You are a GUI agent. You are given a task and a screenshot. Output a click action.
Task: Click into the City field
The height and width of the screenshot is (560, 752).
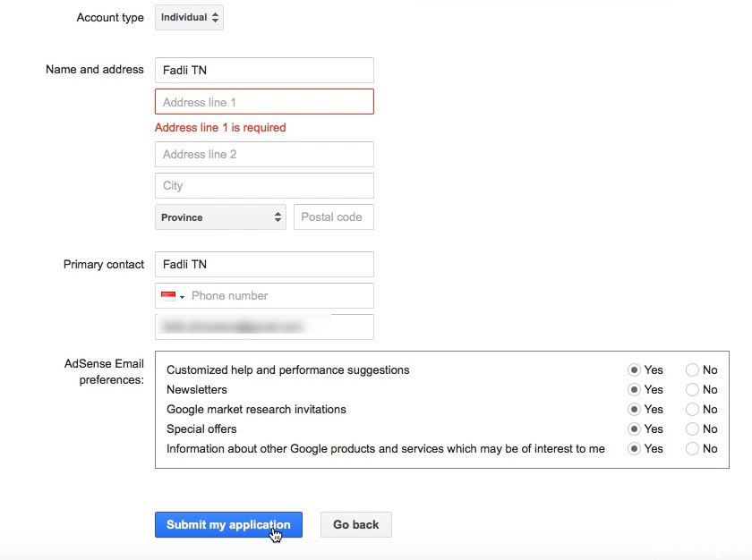264,186
